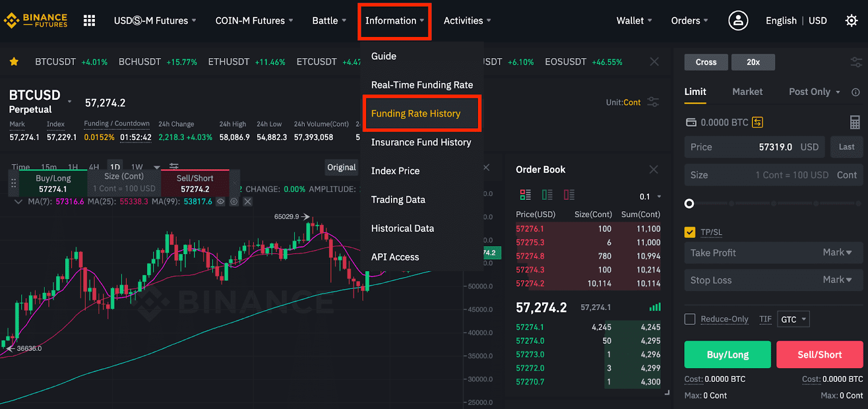This screenshot has height=409, width=868.
Task: Click the green Buy/Long button
Action: (x=727, y=355)
